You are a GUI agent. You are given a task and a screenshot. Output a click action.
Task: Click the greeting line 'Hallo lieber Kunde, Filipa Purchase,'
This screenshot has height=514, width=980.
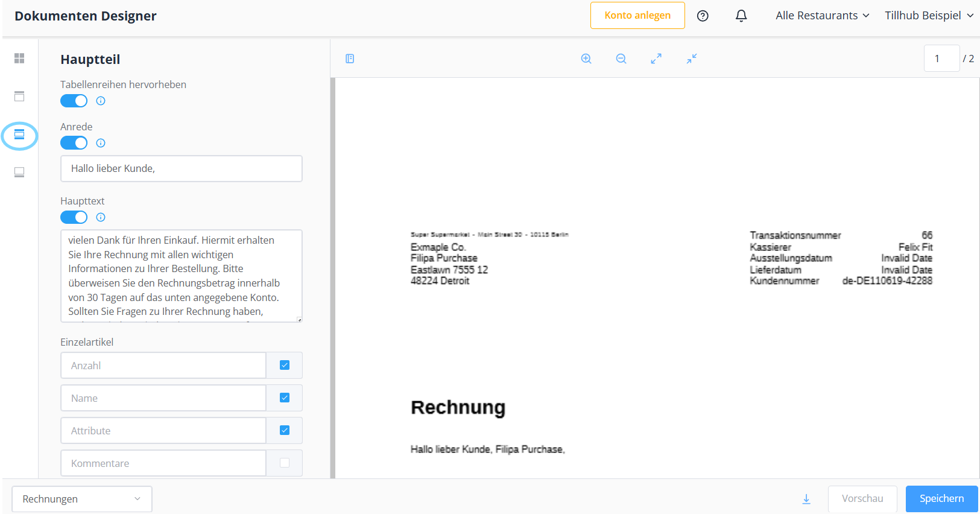coord(488,449)
